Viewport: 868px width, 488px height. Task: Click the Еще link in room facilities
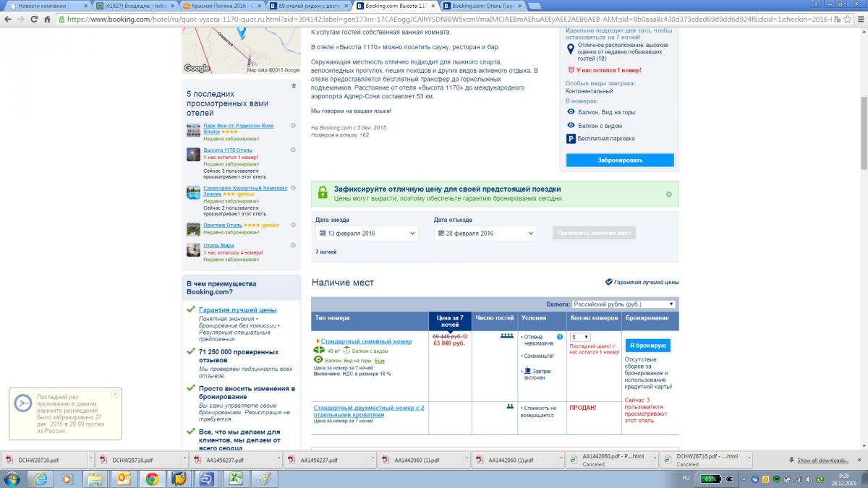tap(380, 360)
